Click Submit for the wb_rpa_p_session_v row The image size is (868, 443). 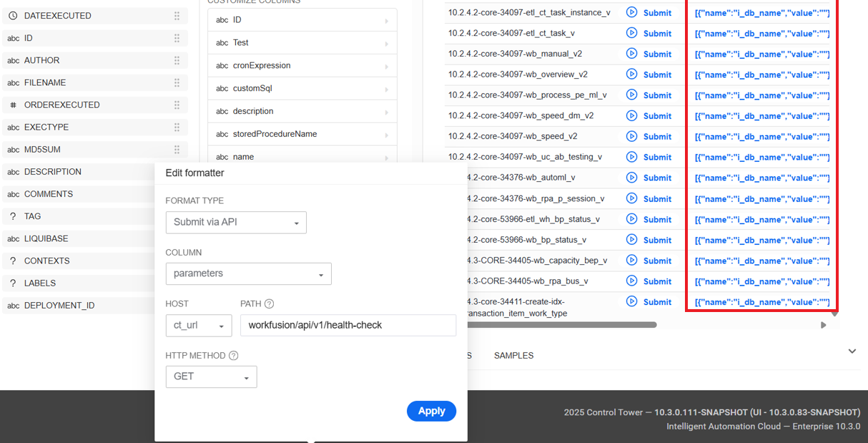pyautogui.click(x=657, y=199)
